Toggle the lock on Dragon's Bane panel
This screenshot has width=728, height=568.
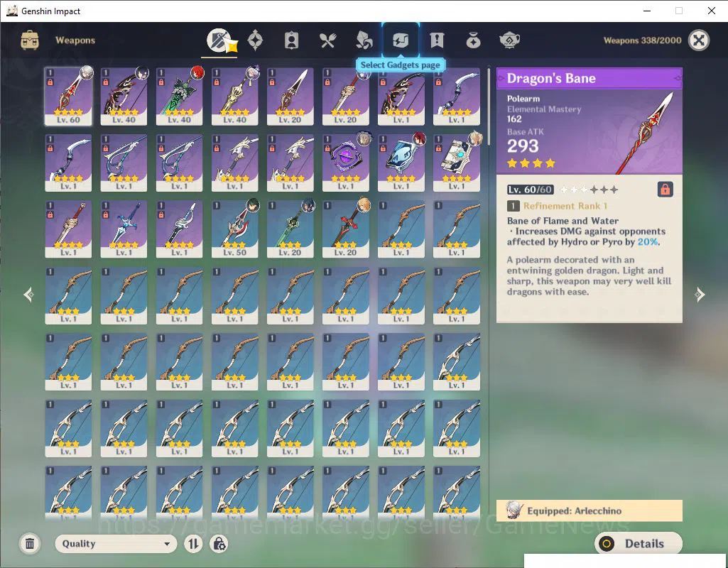pyautogui.click(x=665, y=190)
